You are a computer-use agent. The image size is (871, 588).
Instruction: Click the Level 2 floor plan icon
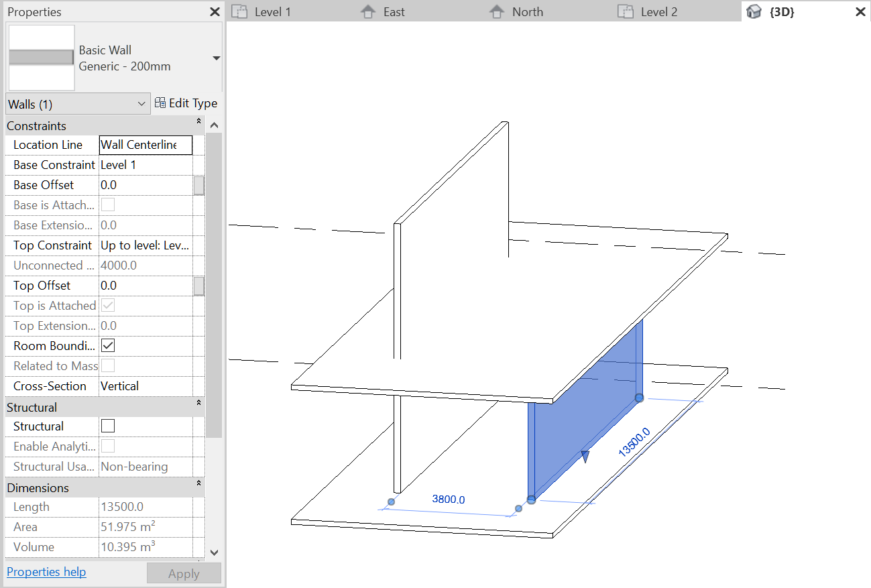point(625,12)
